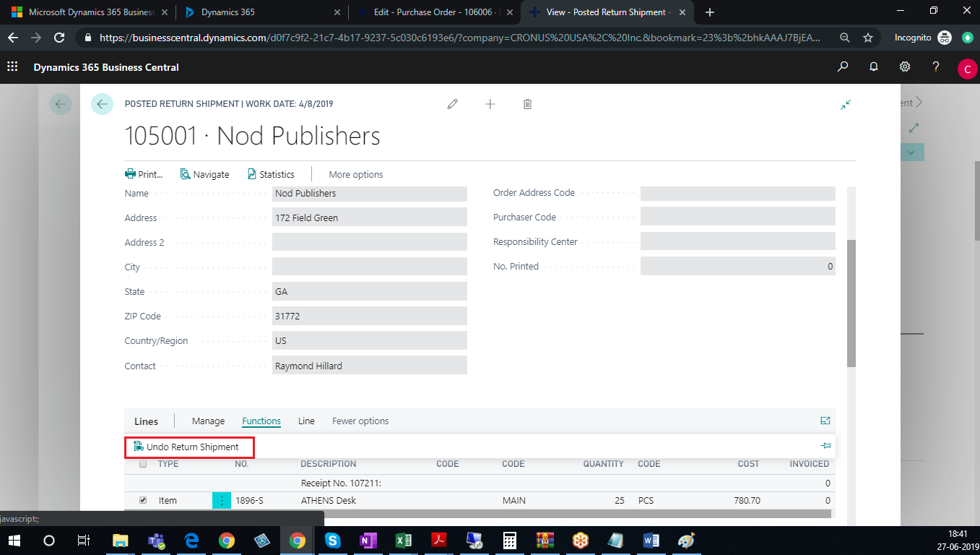Open the Line menu in Lines
The image size is (980, 555).
pos(306,421)
